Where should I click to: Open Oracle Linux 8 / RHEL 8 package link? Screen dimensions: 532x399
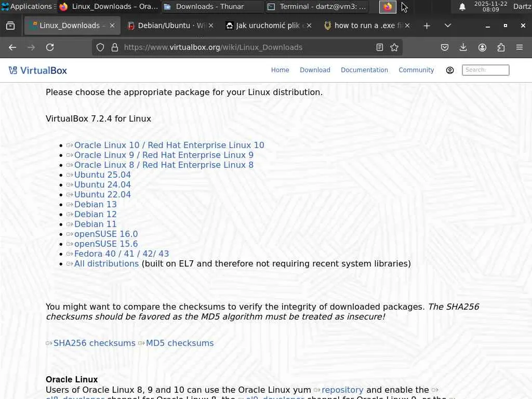pyautogui.click(x=164, y=165)
